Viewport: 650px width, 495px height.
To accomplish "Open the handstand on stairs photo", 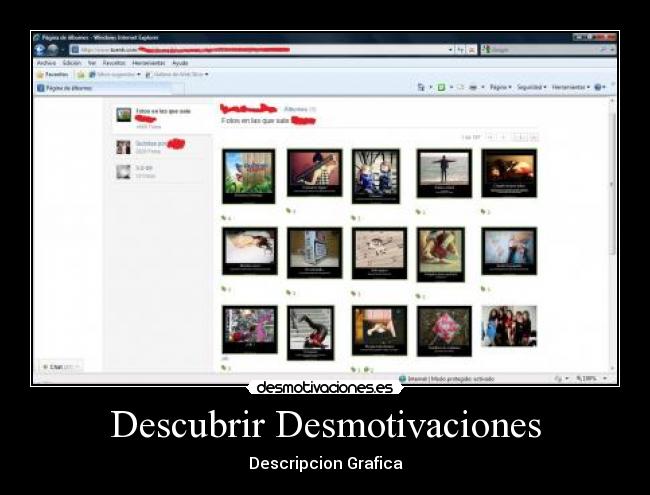I will click(310, 333).
